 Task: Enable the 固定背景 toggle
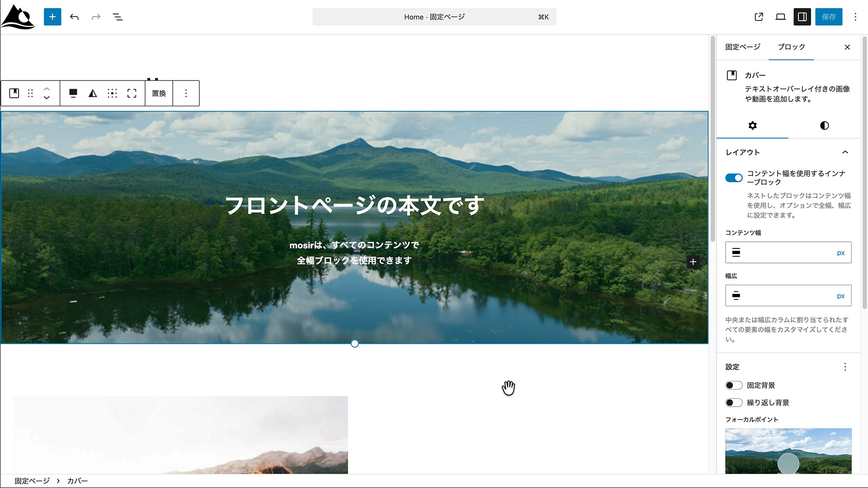734,385
